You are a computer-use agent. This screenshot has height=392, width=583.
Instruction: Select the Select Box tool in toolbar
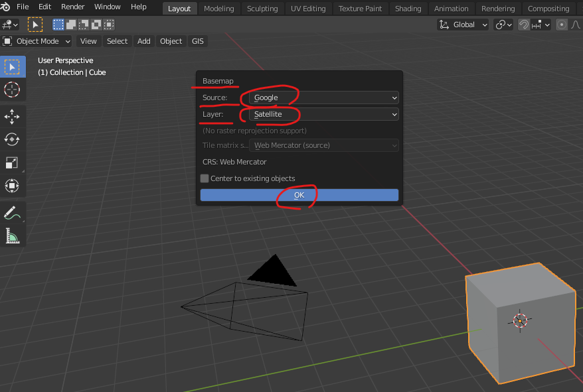tap(13, 67)
